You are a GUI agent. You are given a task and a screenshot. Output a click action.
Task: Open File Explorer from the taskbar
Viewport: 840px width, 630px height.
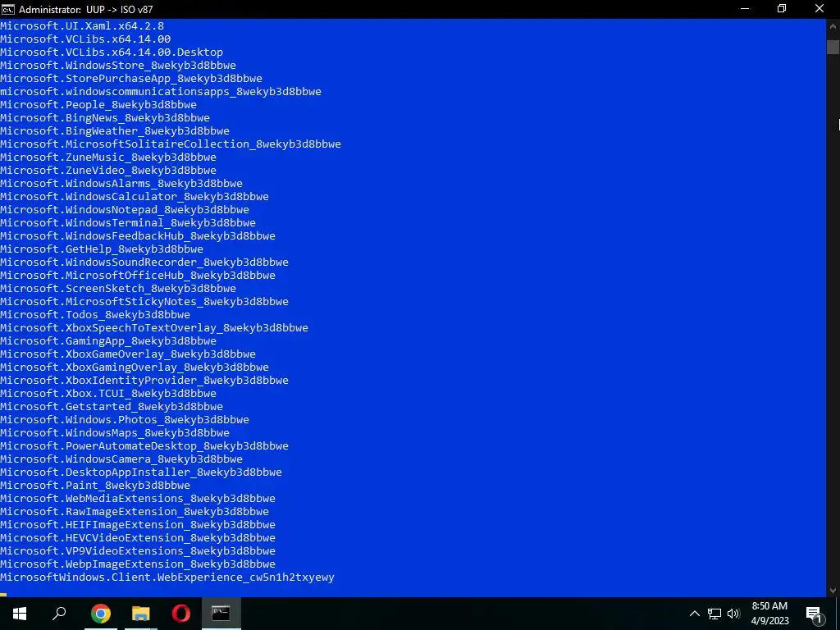(x=141, y=614)
